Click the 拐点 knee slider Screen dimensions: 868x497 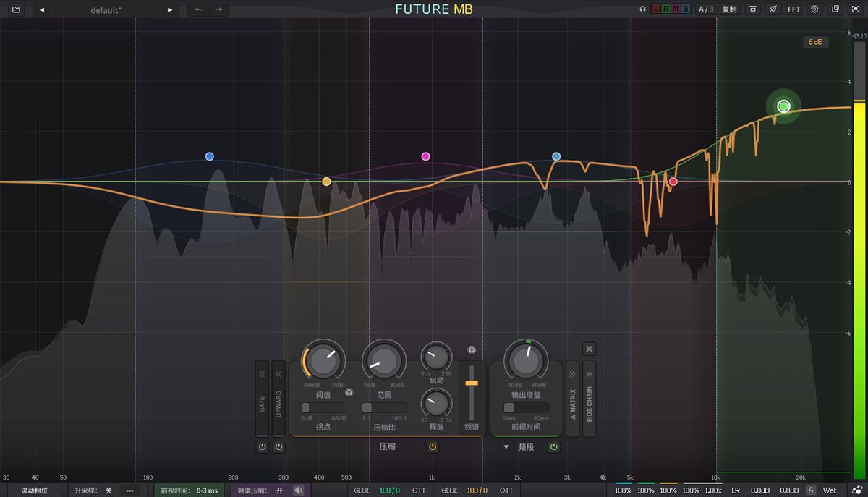pos(323,408)
